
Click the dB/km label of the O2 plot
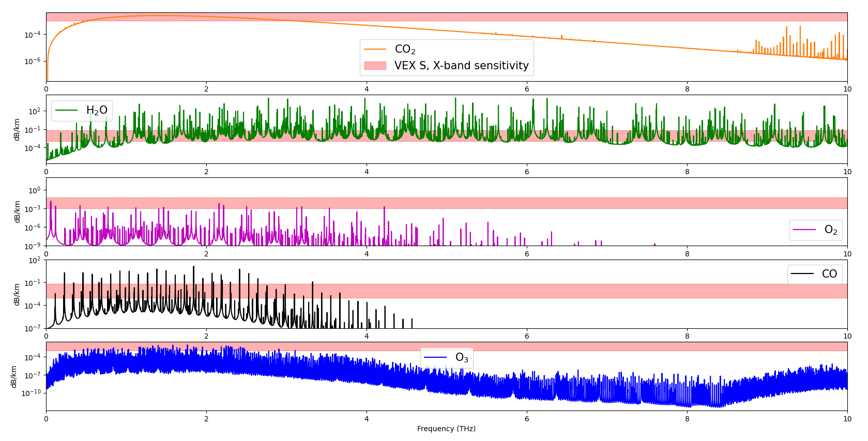[x=17, y=212]
